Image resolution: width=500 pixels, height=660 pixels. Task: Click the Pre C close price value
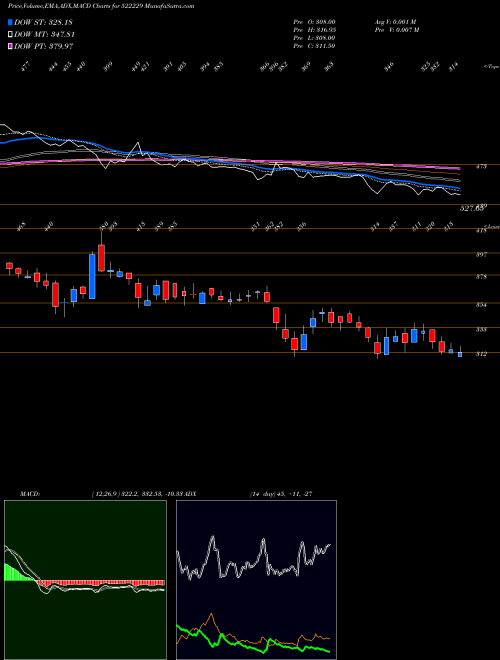click(x=327, y=46)
